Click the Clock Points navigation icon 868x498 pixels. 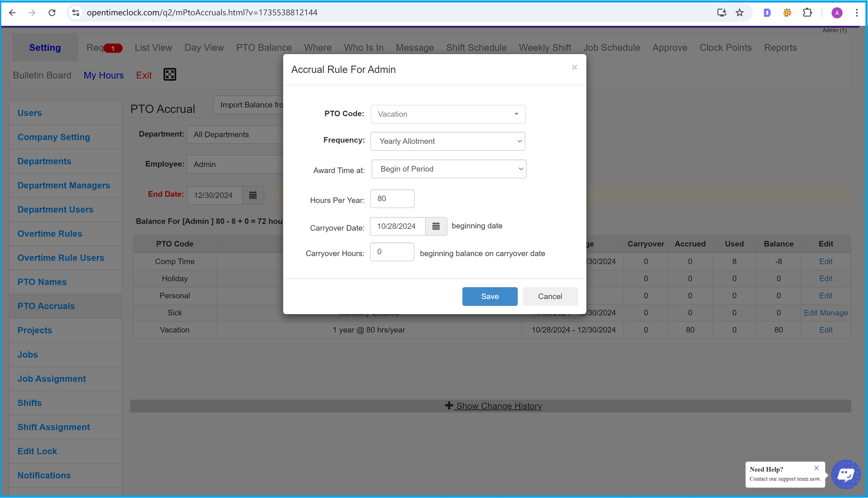[x=726, y=47]
